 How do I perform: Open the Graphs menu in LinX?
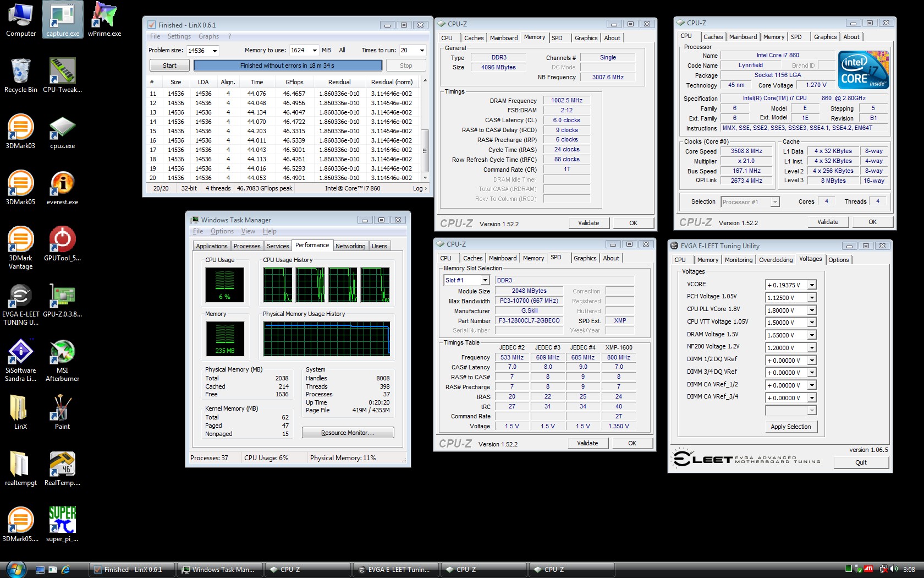(x=208, y=36)
